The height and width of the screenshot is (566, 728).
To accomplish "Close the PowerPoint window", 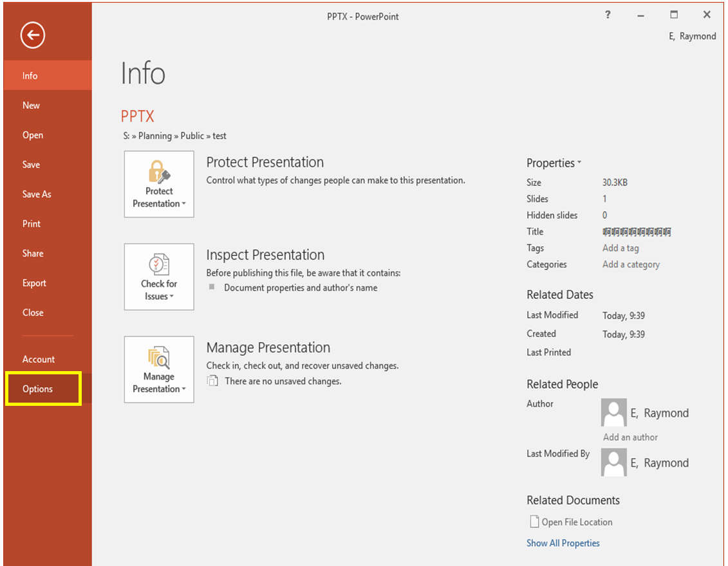I will click(x=707, y=15).
